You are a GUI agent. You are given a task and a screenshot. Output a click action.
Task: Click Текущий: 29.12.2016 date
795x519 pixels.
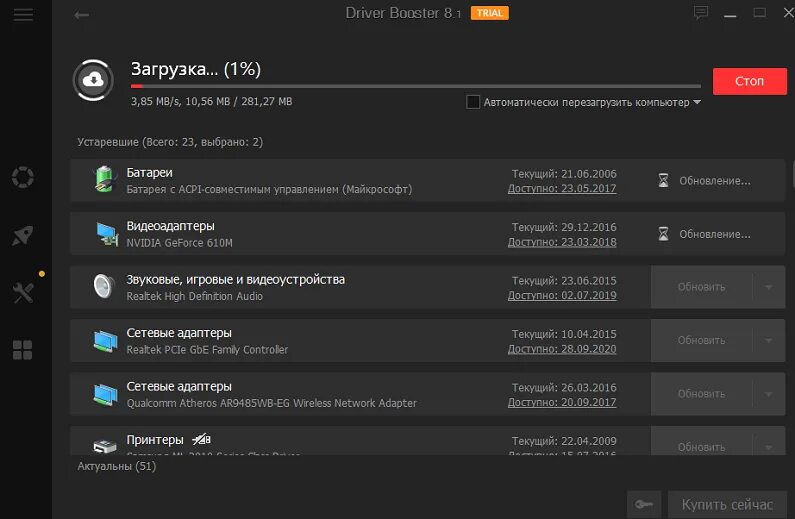(x=564, y=227)
